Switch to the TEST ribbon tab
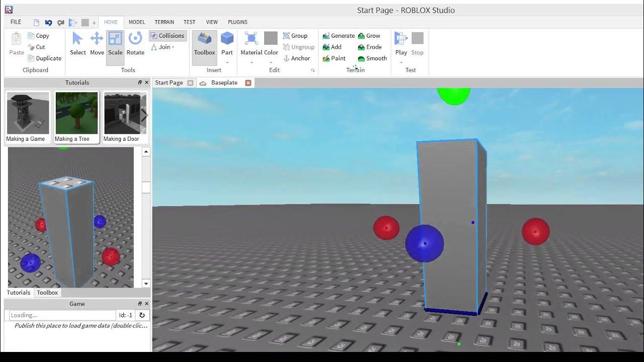This screenshot has height=362, width=644. coord(189,22)
